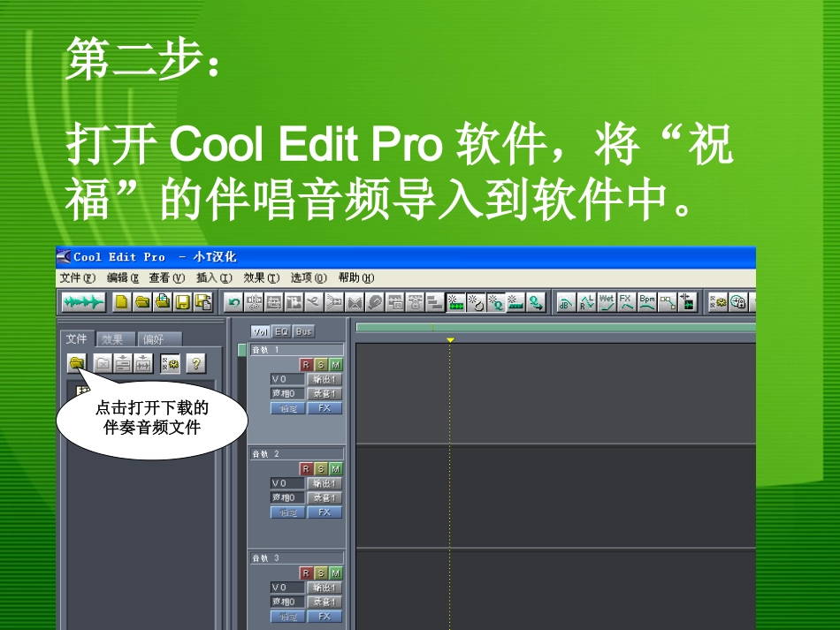
Task: Switch to the 效果 panel tab
Action: tap(116, 339)
